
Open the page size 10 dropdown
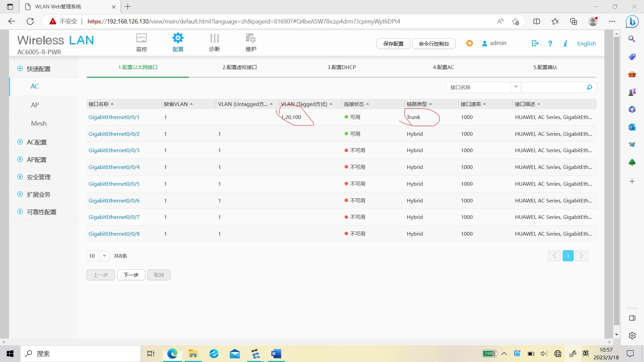(104, 256)
